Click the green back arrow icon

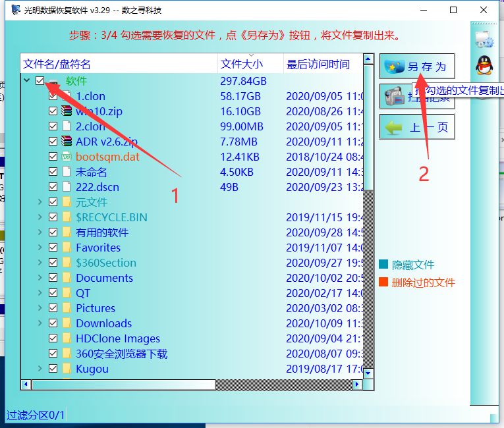393,127
